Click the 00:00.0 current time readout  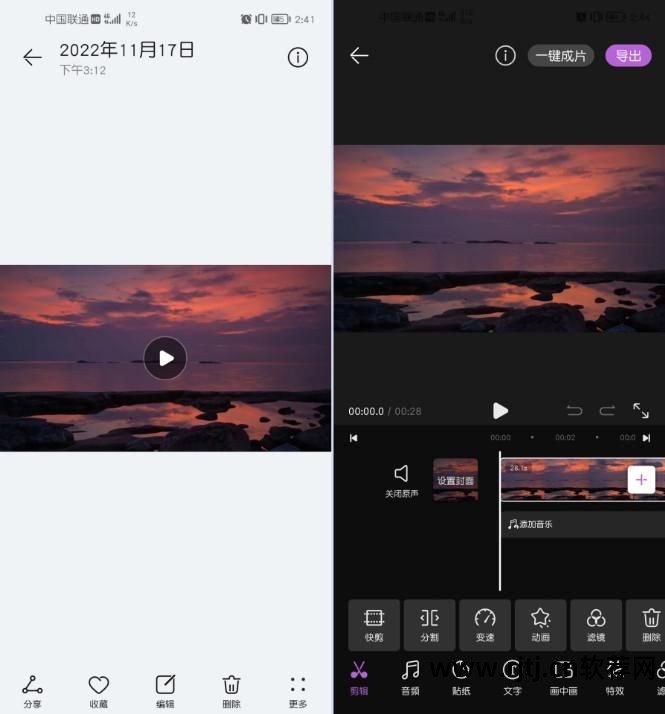point(366,411)
